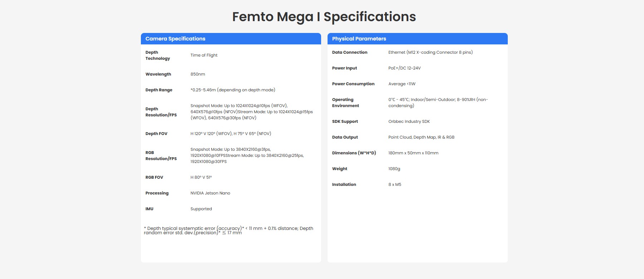Click the NVIDIA Jetson Nano text
Viewport: 644px width, 279px height.
point(210,193)
